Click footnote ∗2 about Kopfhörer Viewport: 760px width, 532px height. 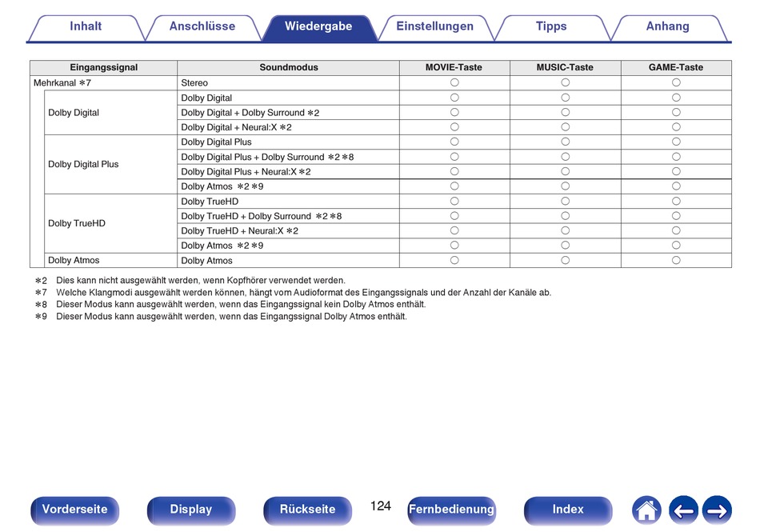click(x=190, y=281)
